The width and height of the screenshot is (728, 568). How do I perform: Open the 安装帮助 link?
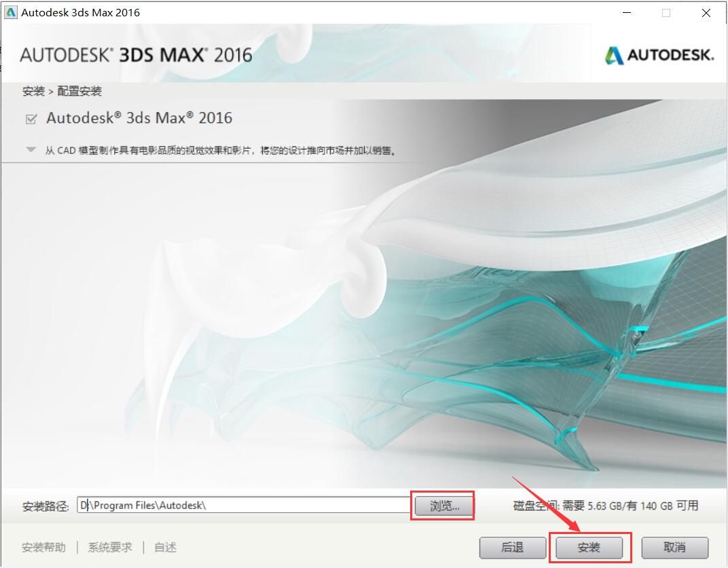(x=44, y=547)
